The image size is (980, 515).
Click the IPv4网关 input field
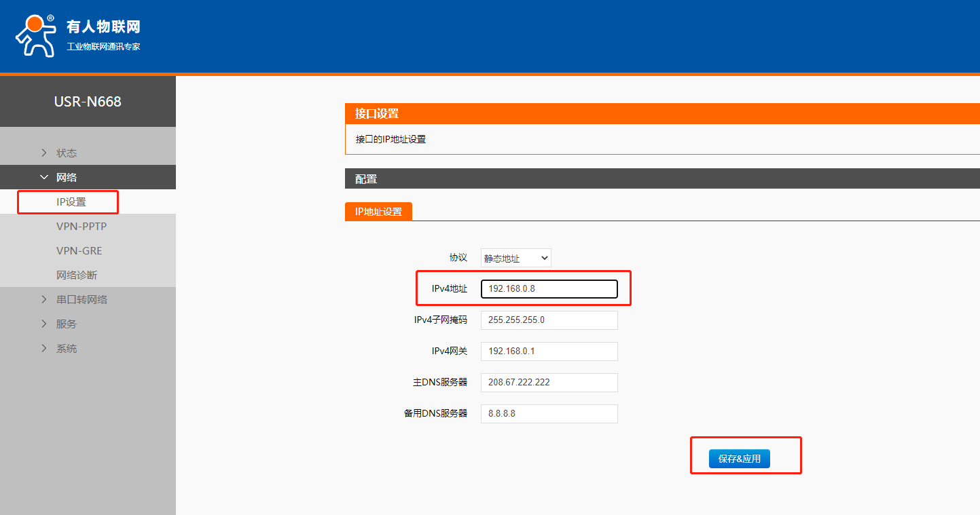click(x=549, y=351)
